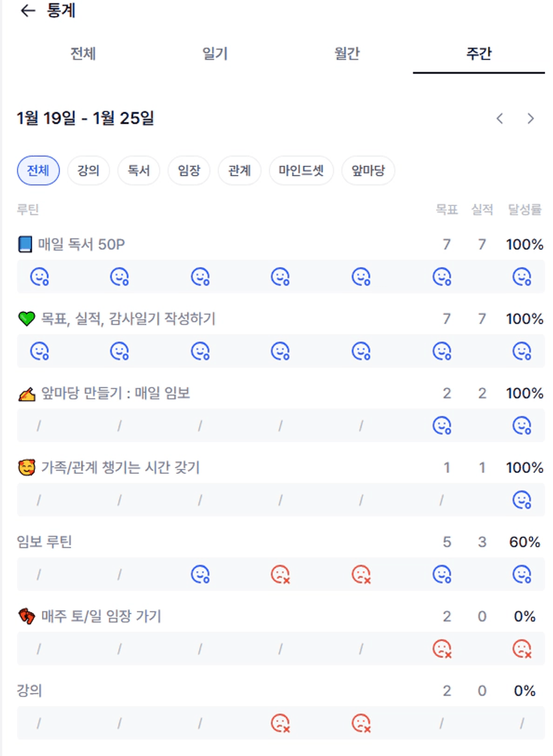Go to next week using right chevron
This screenshot has width=553, height=756.
pyautogui.click(x=531, y=118)
